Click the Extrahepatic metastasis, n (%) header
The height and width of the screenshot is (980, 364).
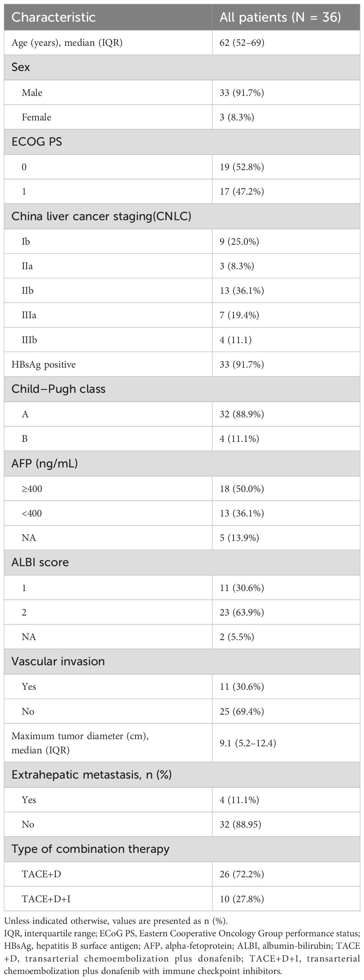[92, 775]
